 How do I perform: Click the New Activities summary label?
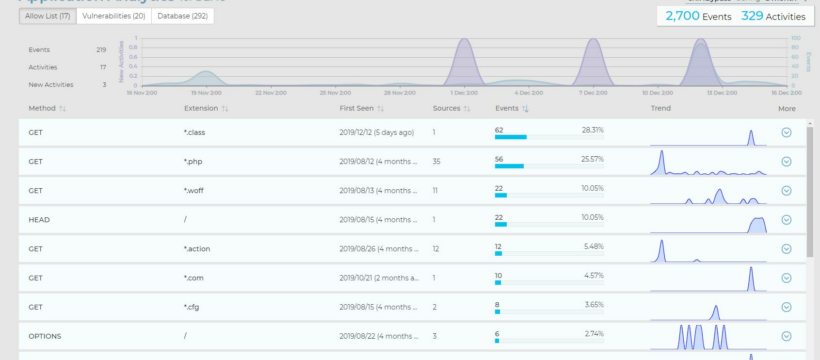pyautogui.click(x=51, y=84)
